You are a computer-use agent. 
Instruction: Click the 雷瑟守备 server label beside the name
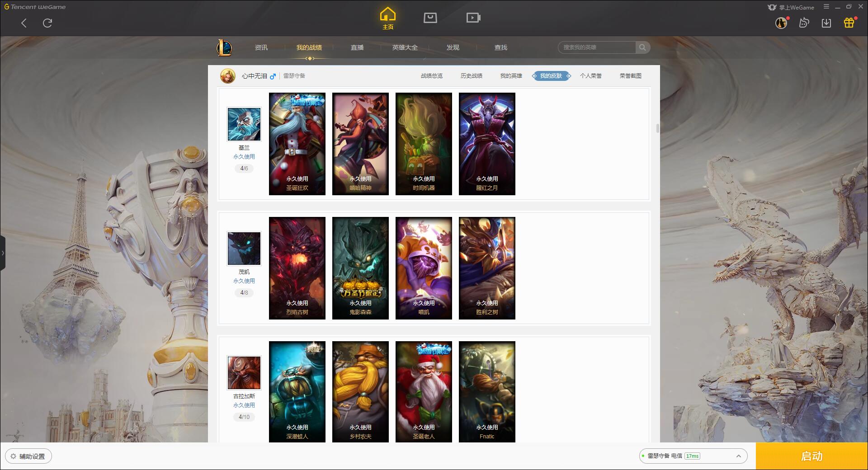[x=294, y=76]
